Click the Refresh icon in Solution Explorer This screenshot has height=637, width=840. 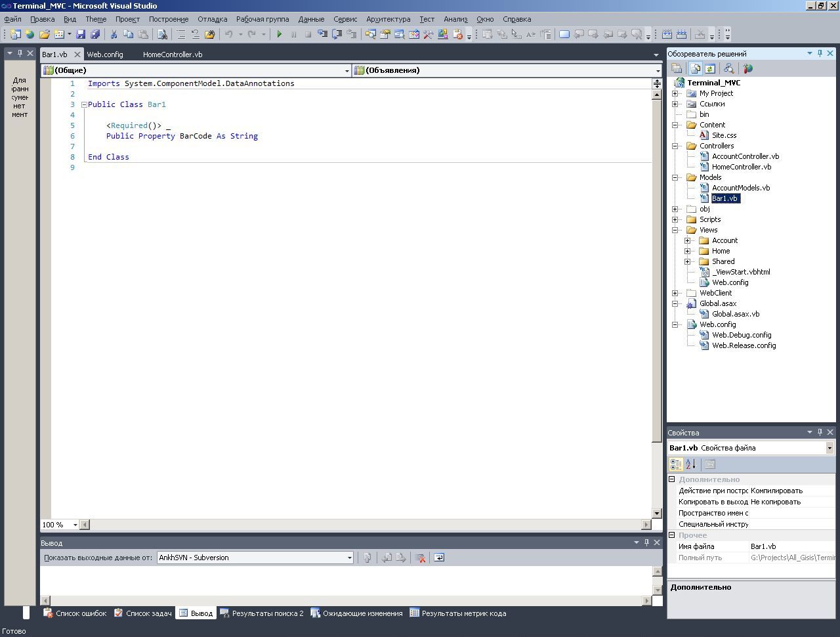tap(709, 68)
